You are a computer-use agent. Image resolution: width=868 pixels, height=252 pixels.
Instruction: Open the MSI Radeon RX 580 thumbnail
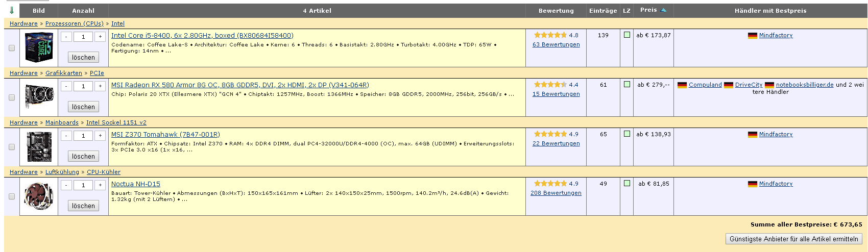click(39, 97)
